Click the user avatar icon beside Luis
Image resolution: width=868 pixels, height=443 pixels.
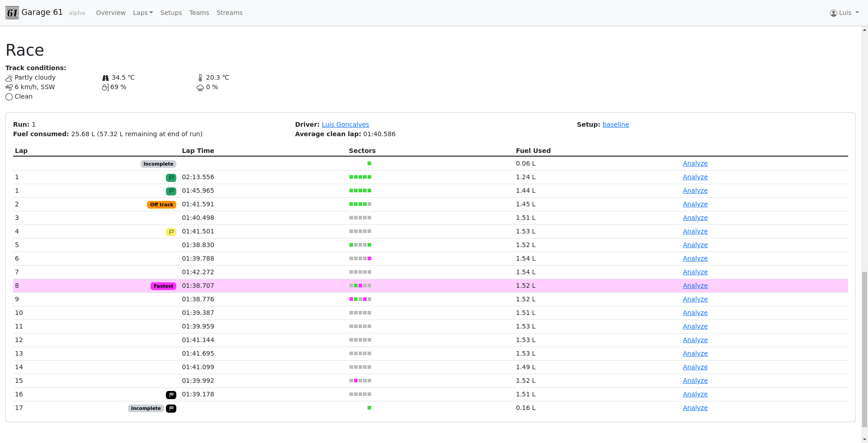[x=834, y=13]
